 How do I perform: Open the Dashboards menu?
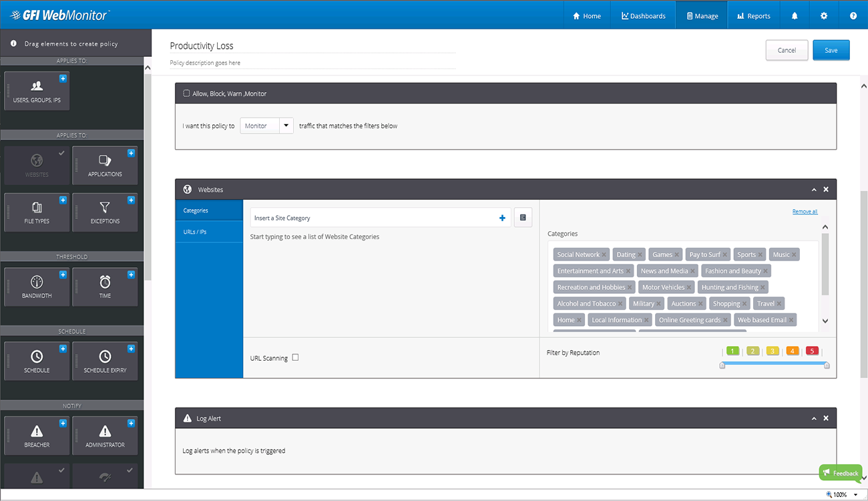click(644, 16)
